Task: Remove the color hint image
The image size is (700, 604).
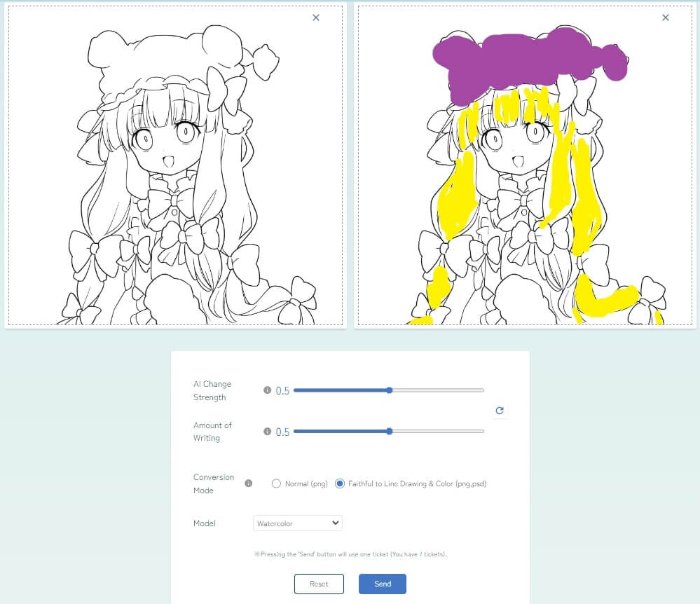Action: click(x=666, y=18)
